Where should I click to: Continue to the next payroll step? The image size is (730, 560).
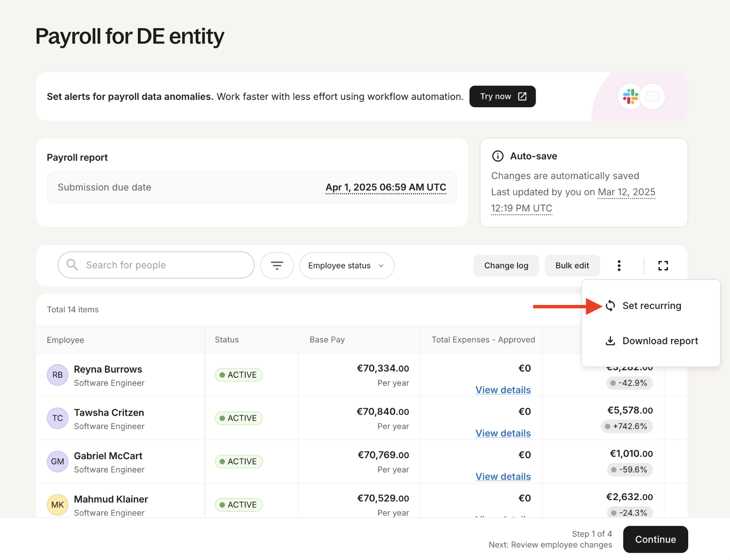point(655,539)
